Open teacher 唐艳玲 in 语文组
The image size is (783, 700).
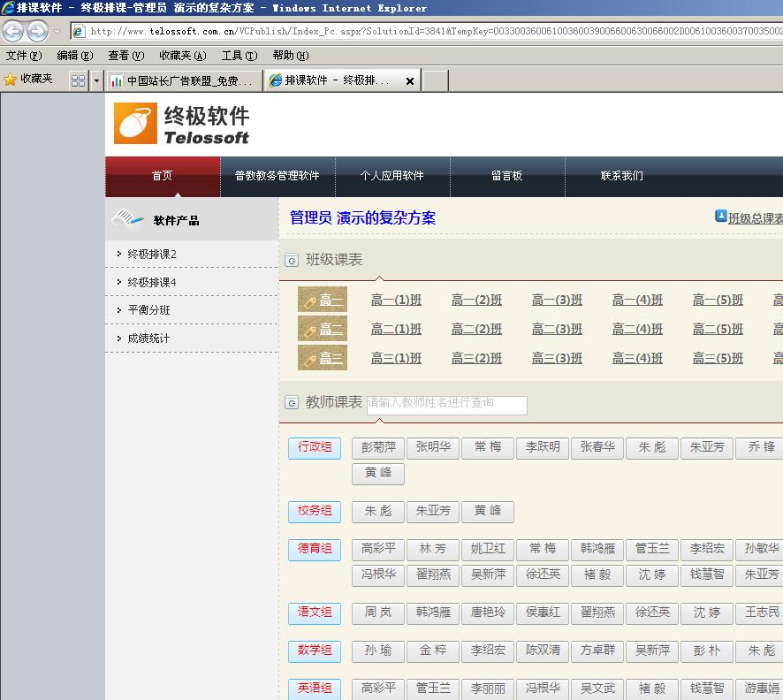point(488,613)
